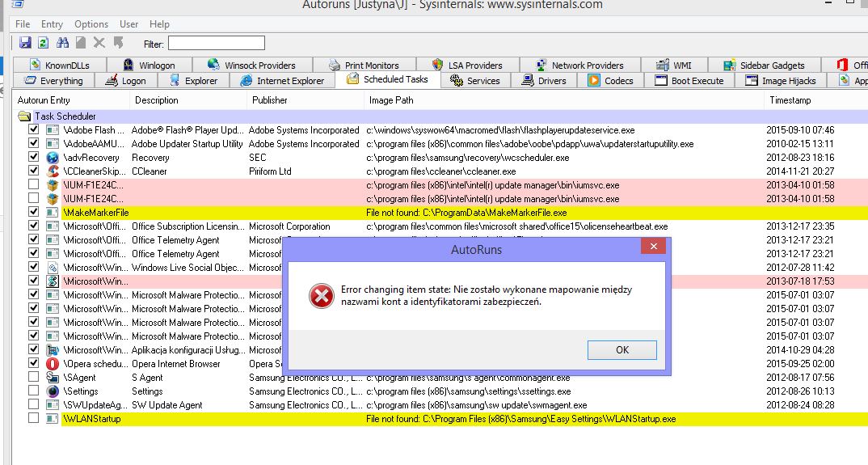Click the Refresh toolbar icon

[x=43, y=43]
